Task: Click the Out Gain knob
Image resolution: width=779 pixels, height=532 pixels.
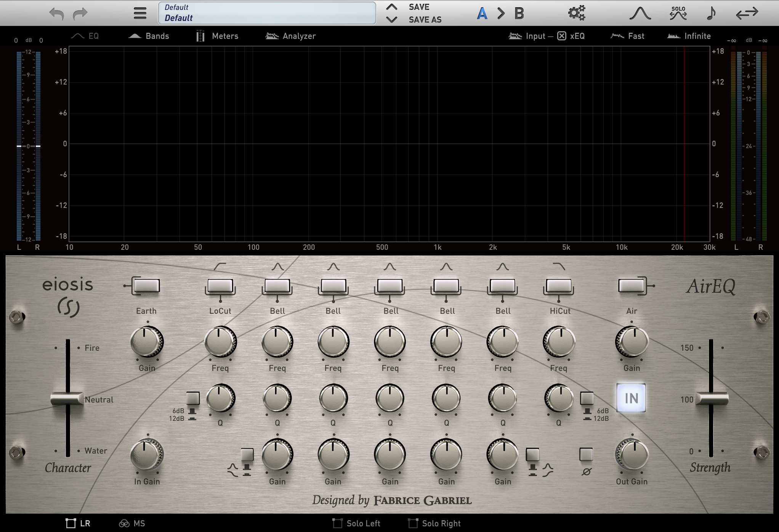Action: (632, 454)
